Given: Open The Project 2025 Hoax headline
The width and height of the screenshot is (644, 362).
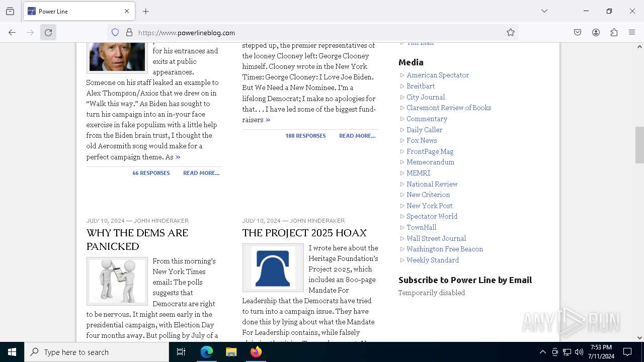Looking at the screenshot, I should point(304,233).
